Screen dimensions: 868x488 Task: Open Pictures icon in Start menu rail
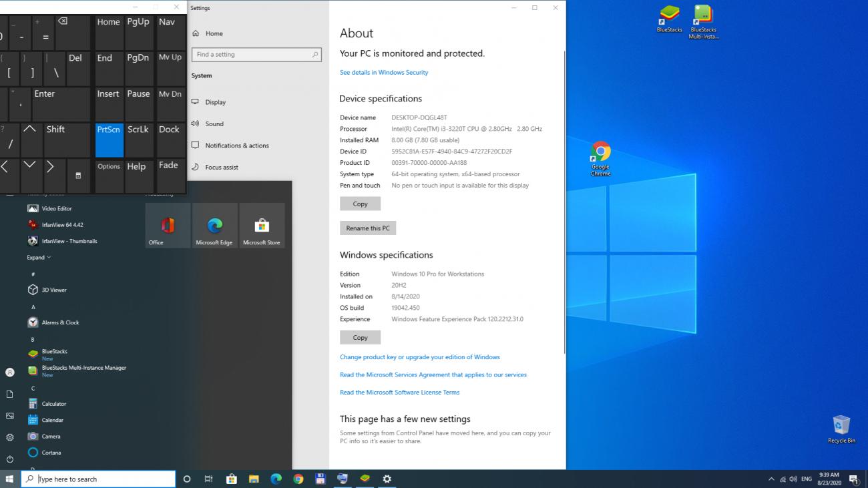coord(9,416)
